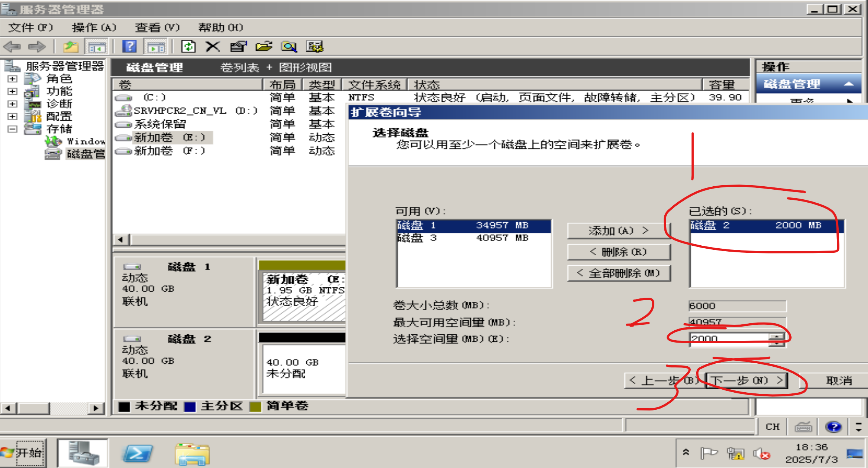Click the back arrow toolbar icon
The width and height of the screenshot is (868, 468).
point(12,47)
